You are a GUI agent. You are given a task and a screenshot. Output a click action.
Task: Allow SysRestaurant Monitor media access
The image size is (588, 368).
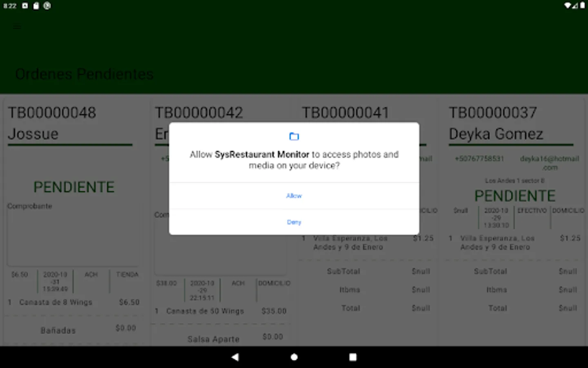(x=294, y=196)
